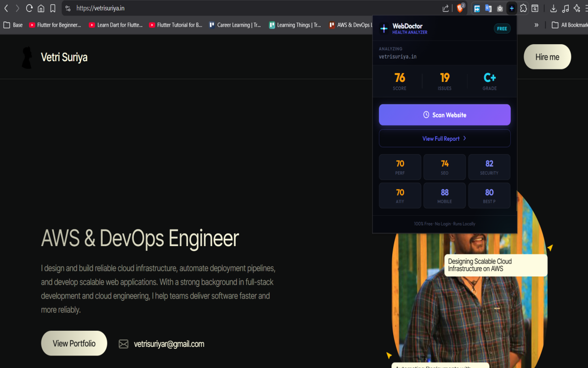Viewport: 588px width, 368px height.
Task: Open the Career Learning Trello bookmark
Action: point(235,25)
